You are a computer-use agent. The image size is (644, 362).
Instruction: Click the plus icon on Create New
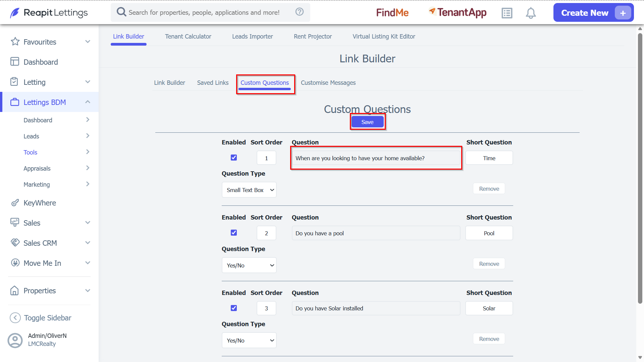click(623, 13)
